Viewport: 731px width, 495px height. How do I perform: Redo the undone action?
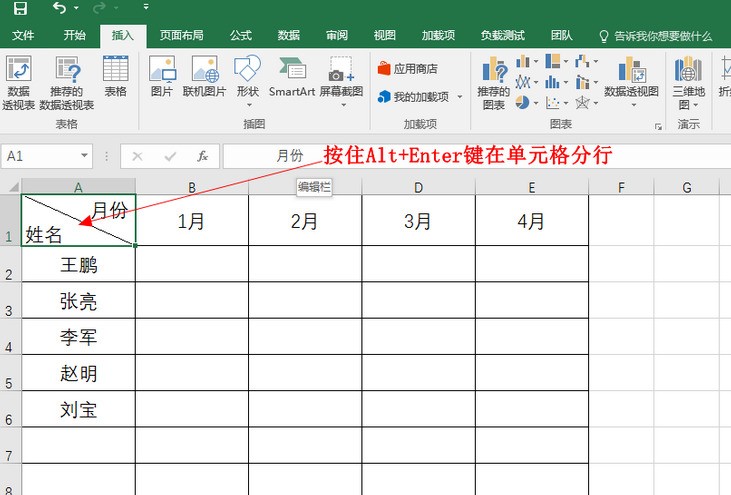tap(99, 8)
